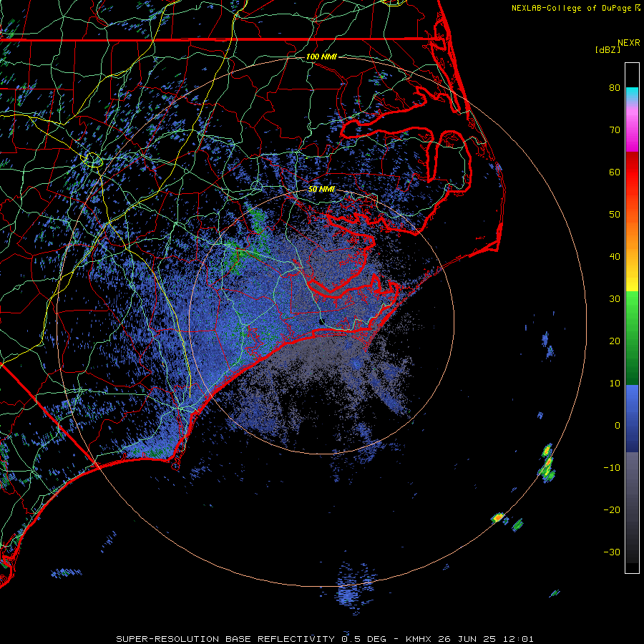Click the 80 value on the dBZ scale
The height and width of the screenshot is (644, 644).
[615, 87]
